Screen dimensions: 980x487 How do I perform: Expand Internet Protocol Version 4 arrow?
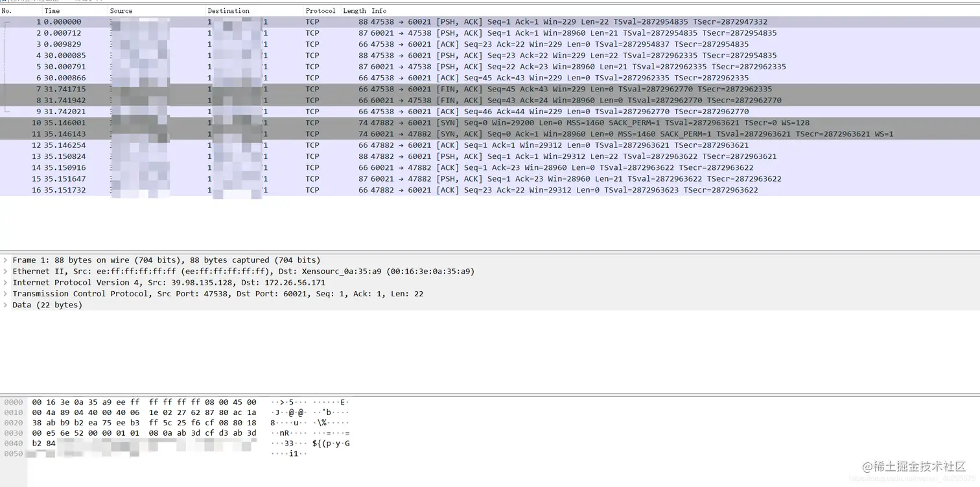click(x=5, y=282)
